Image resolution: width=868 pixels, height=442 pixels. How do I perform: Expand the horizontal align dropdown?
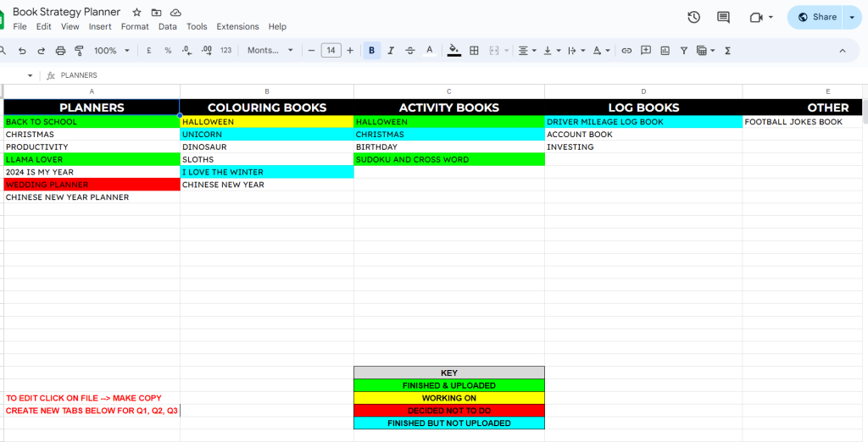click(527, 50)
